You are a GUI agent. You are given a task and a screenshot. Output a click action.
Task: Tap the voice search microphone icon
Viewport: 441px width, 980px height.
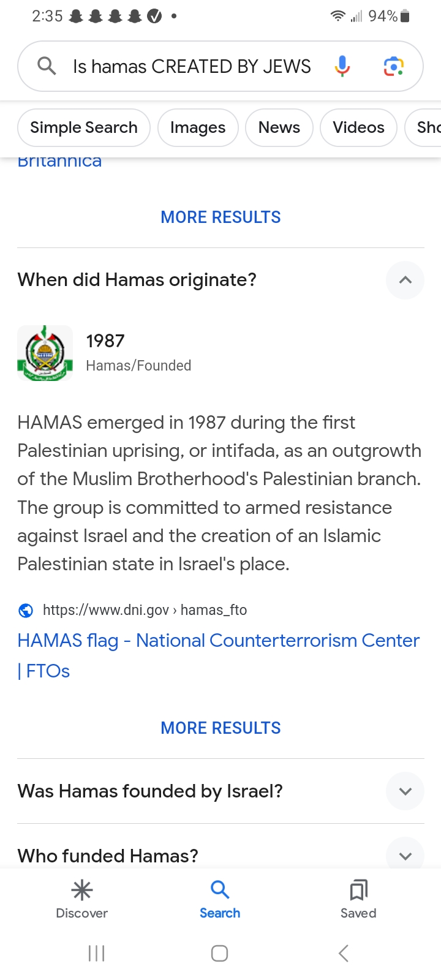[x=342, y=66]
